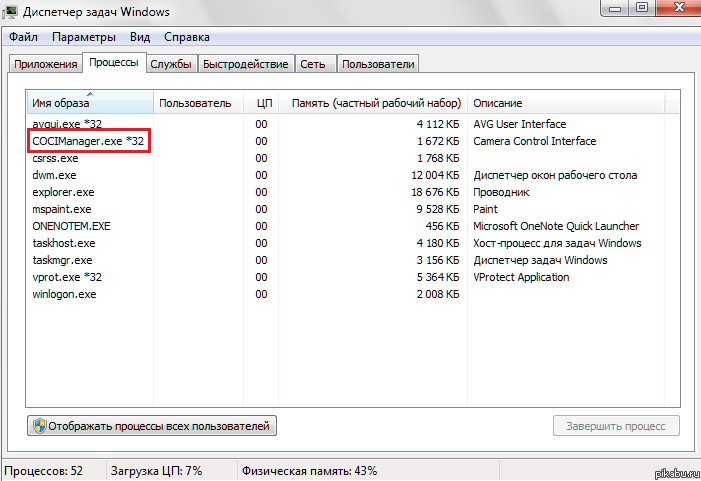
Task: Minimize the Диспетчер задач window
Action: [x=615, y=8]
